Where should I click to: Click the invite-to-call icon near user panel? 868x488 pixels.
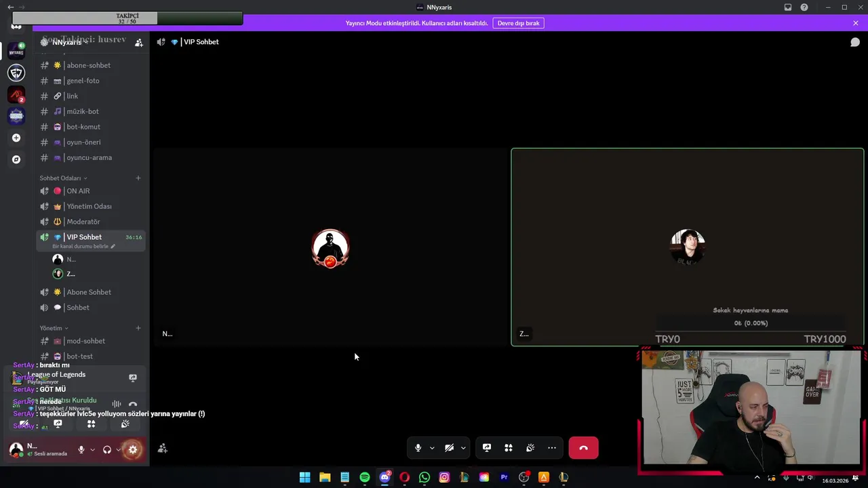pyautogui.click(x=163, y=448)
